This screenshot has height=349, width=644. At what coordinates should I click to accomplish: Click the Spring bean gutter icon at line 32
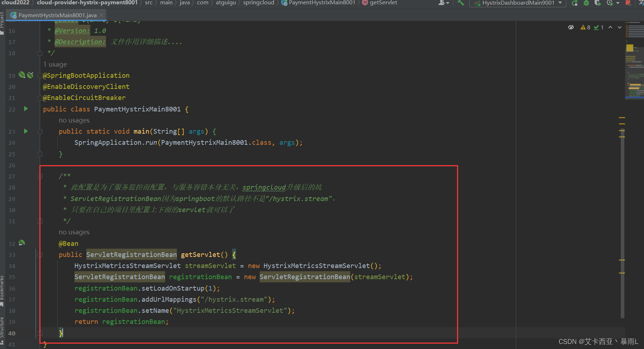pyautogui.click(x=22, y=243)
